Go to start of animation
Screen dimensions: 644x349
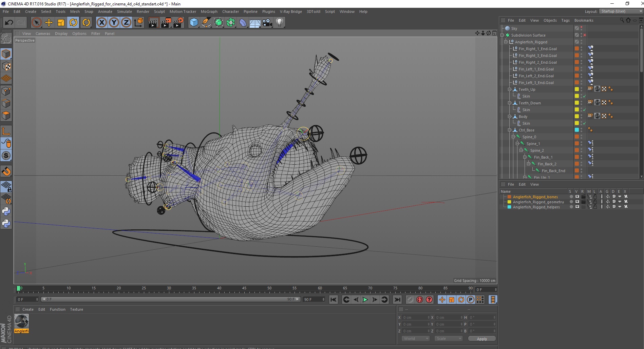(x=334, y=300)
